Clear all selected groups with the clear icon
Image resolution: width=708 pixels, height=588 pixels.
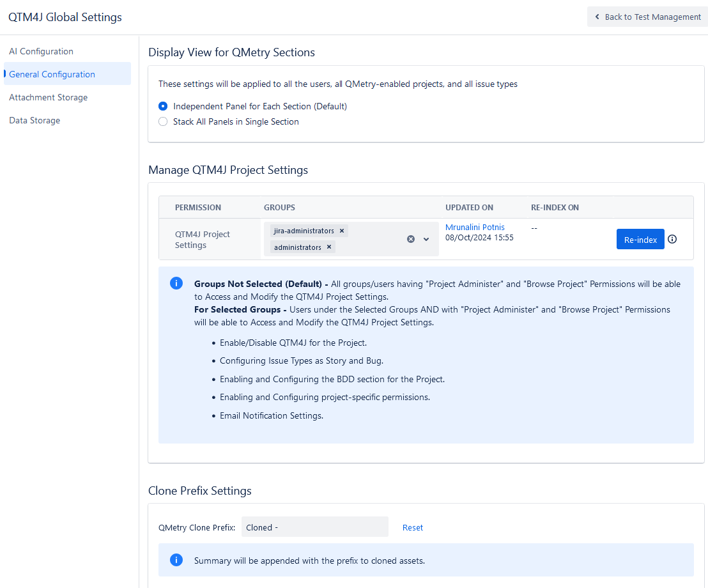[411, 238]
